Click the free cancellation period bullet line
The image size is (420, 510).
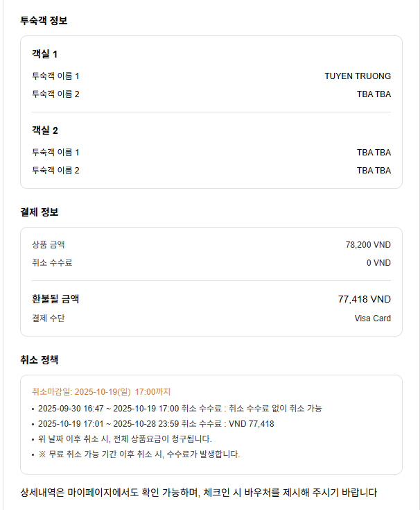tap(180, 409)
